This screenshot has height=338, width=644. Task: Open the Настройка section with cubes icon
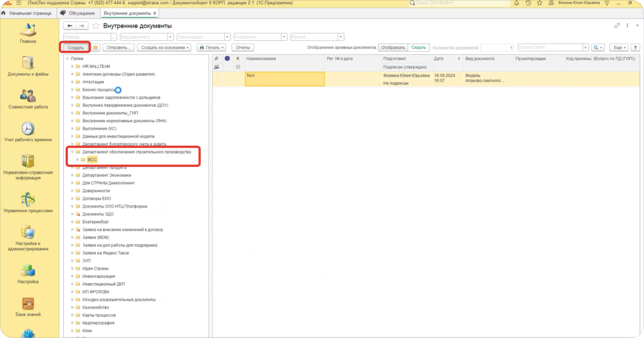[28, 274]
